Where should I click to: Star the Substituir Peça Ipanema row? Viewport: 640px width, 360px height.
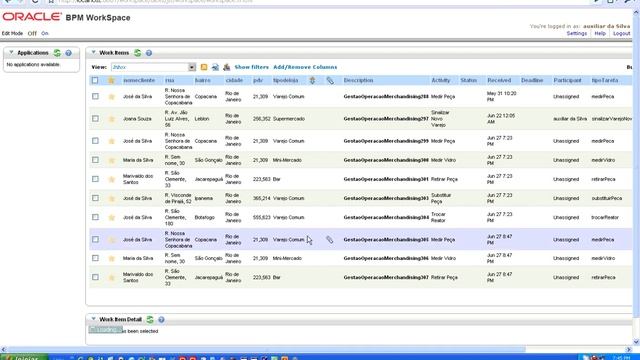(x=111, y=198)
